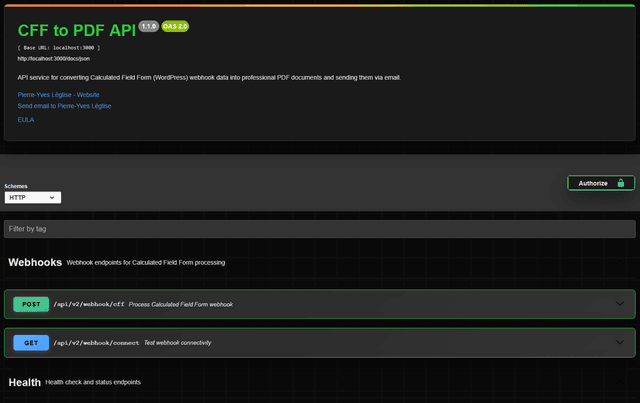This screenshot has width=640, height=403.
Task: Click the Health tag heading
Action: coord(24,382)
